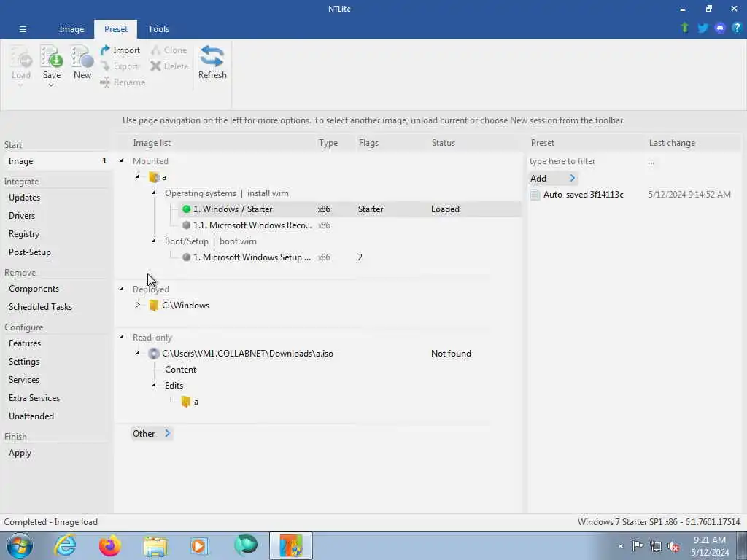Collapse Boot/Setup | boot.wim node
Image resolution: width=747 pixels, height=560 pixels.
(154, 241)
